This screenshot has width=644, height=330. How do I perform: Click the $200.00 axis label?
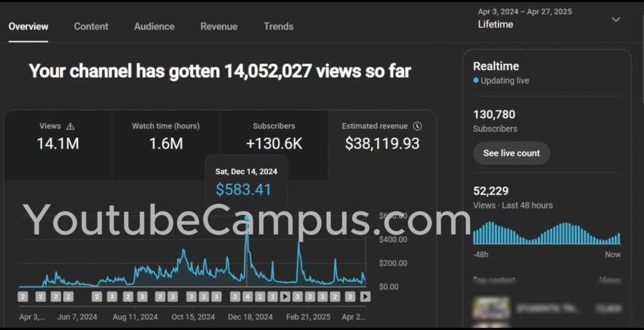pyautogui.click(x=393, y=263)
